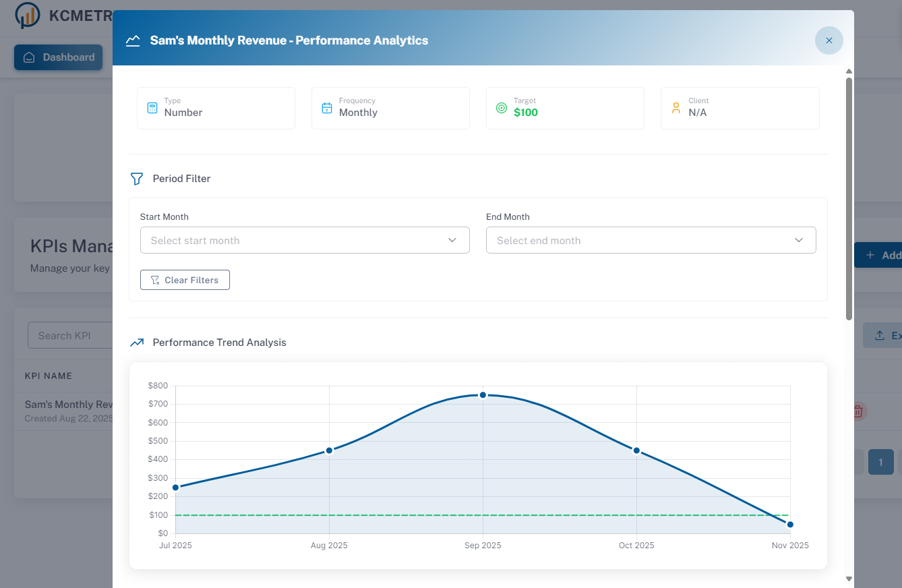Select page 1 in pagination
Image resolution: width=902 pixels, height=588 pixels.
click(880, 462)
